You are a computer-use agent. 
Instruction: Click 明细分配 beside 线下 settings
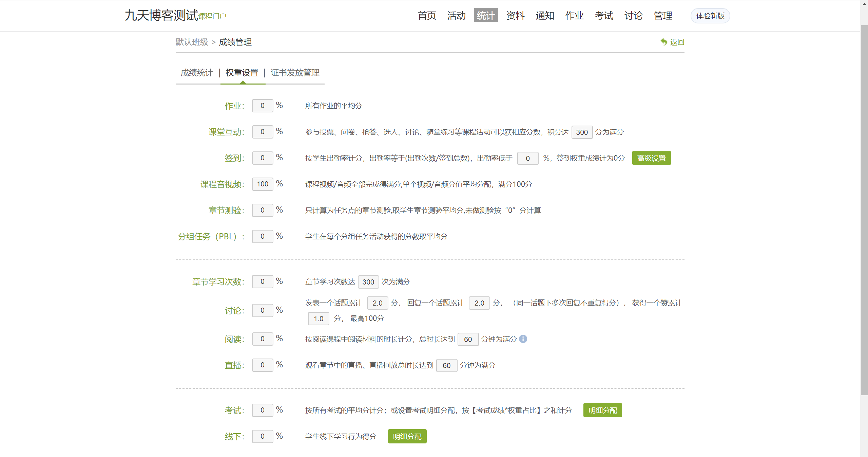407,436
